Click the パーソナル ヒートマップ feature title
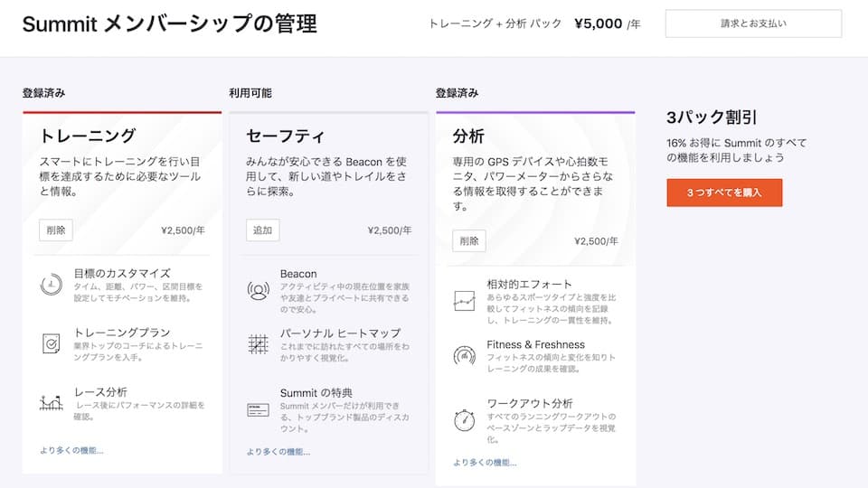 [341, 333]
